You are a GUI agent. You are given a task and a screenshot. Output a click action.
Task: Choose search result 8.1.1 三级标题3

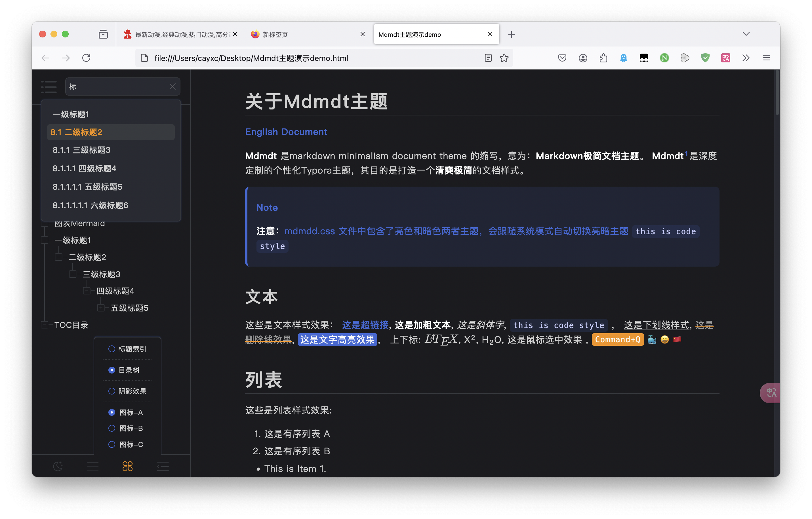point(111,150)
